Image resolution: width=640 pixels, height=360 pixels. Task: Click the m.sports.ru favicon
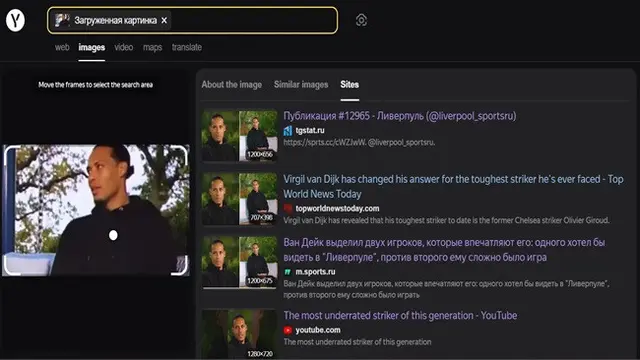(x=288, y=272)
